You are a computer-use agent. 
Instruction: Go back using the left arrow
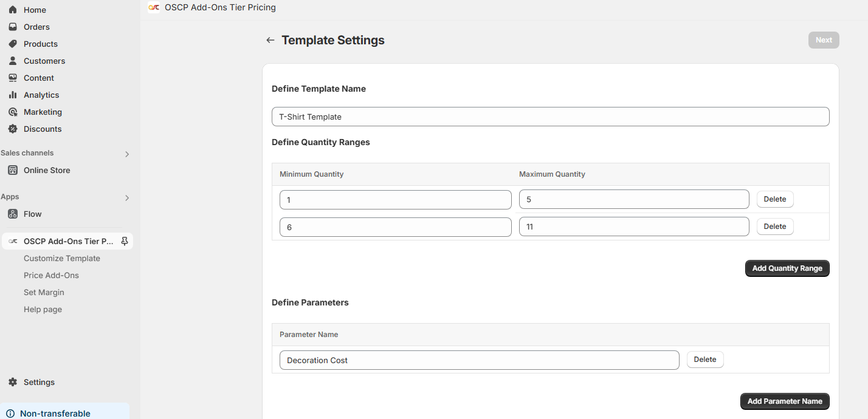click(270, 40)
